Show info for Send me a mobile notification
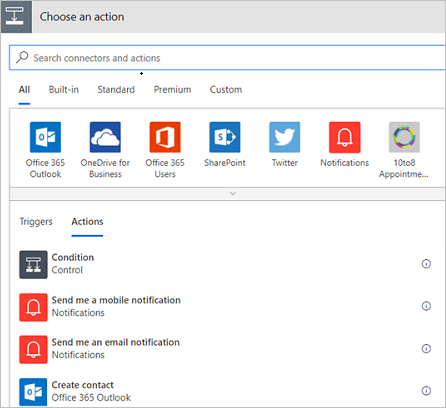Screen dimensions: 446x408 [426, 306]
